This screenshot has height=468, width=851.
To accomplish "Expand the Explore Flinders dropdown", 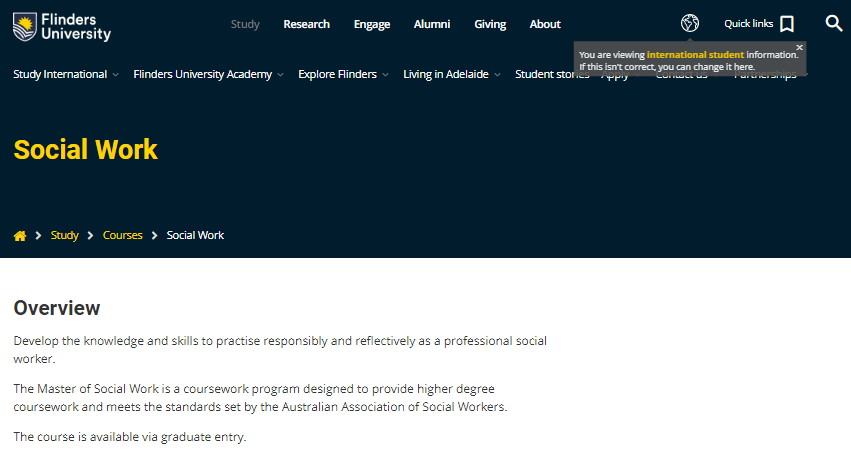I will [x=343, y=74].
